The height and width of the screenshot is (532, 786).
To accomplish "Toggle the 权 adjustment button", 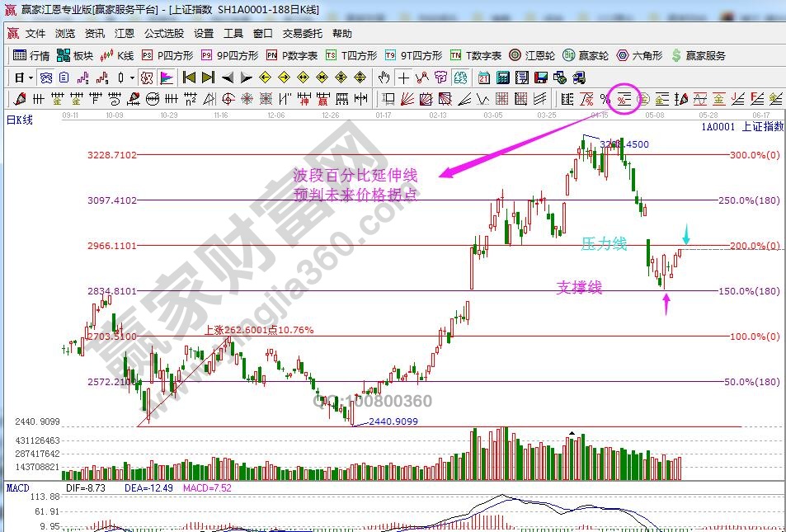I will (147, 78).
